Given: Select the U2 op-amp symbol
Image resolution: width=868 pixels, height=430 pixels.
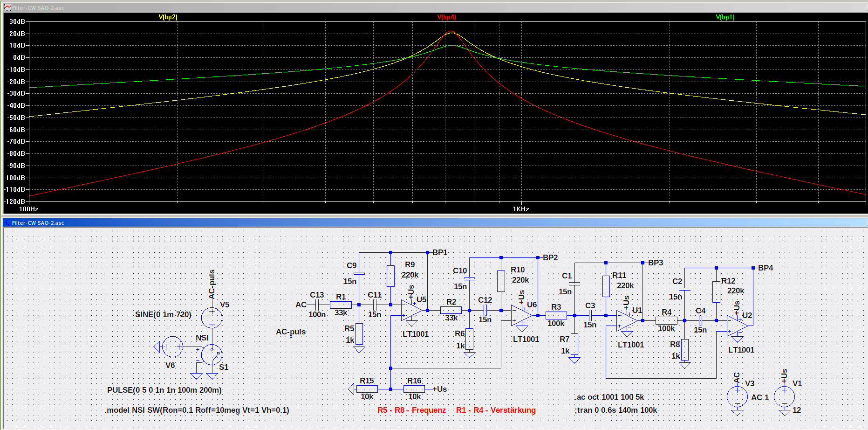Looking at the screenshot, I should (737, 326).
